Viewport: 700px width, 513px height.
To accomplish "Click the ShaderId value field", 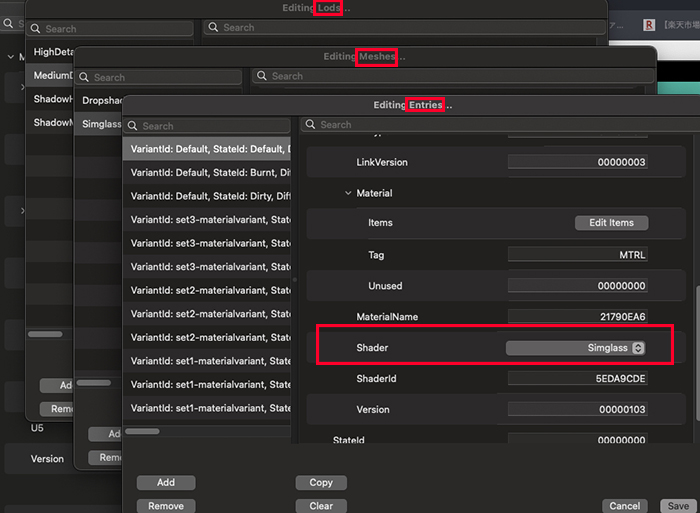I will tap(577, 379).
